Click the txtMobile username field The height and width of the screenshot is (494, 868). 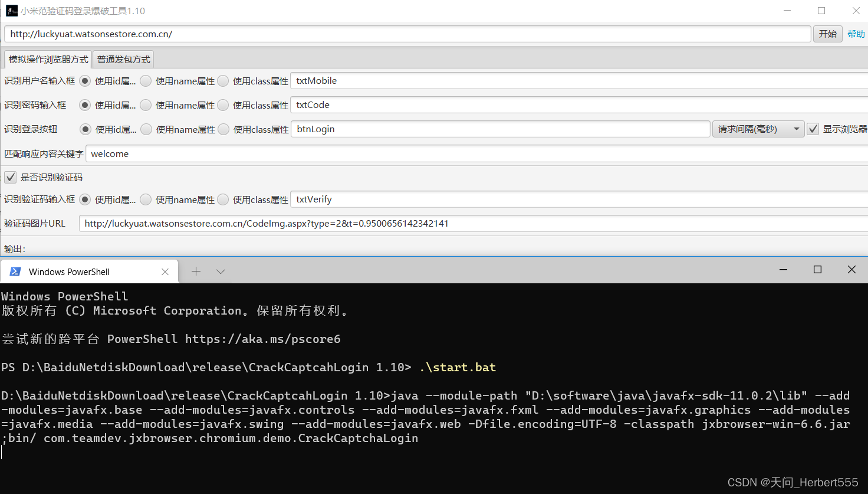pyautogui.click(x=580, y=81)
